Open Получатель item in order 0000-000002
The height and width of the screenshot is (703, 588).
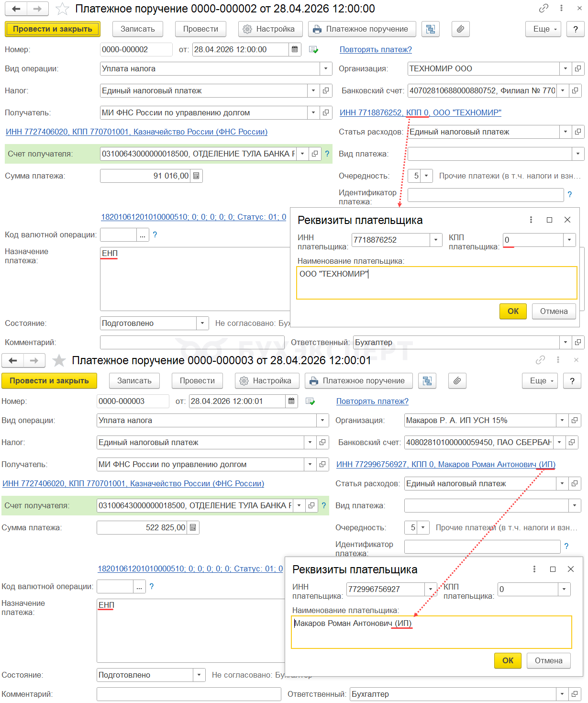(x=326, y=112)
